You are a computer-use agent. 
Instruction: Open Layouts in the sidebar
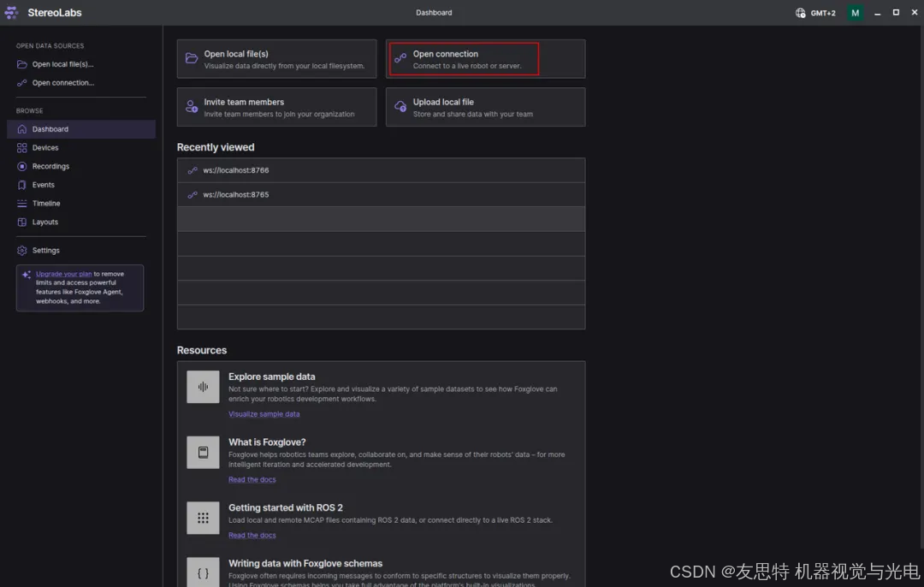point(81,222)
